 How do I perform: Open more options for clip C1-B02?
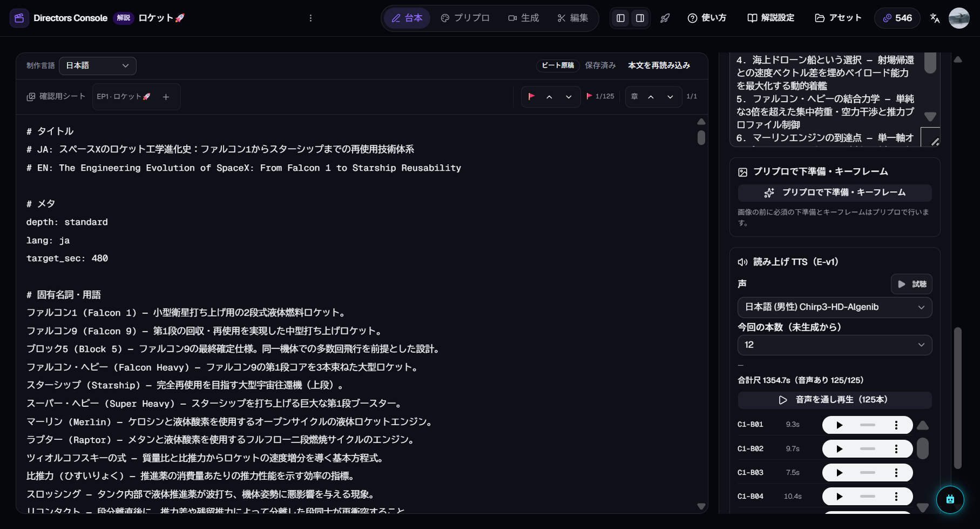click(896, 449)
